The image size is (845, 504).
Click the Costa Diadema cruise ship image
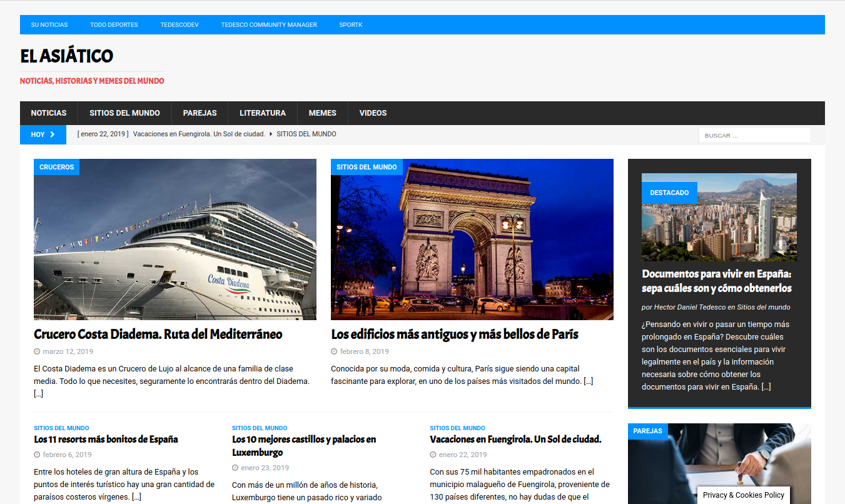click(x=175, y=239)
